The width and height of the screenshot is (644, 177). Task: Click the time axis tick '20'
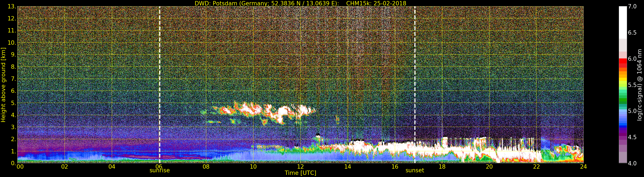[489, 166]
